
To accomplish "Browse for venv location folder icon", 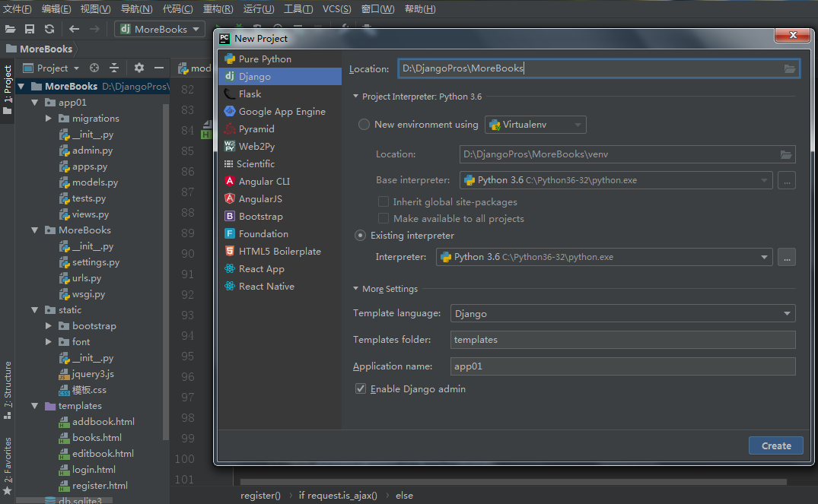I will click(785, 154).
